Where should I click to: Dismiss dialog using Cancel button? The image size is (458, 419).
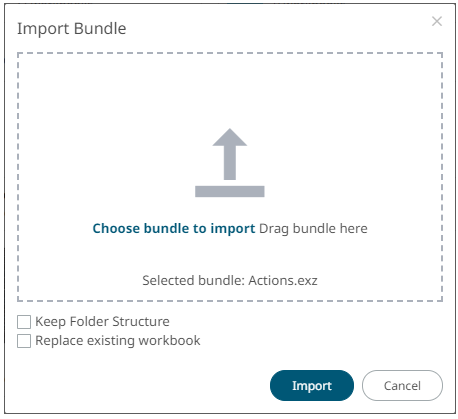402,385
